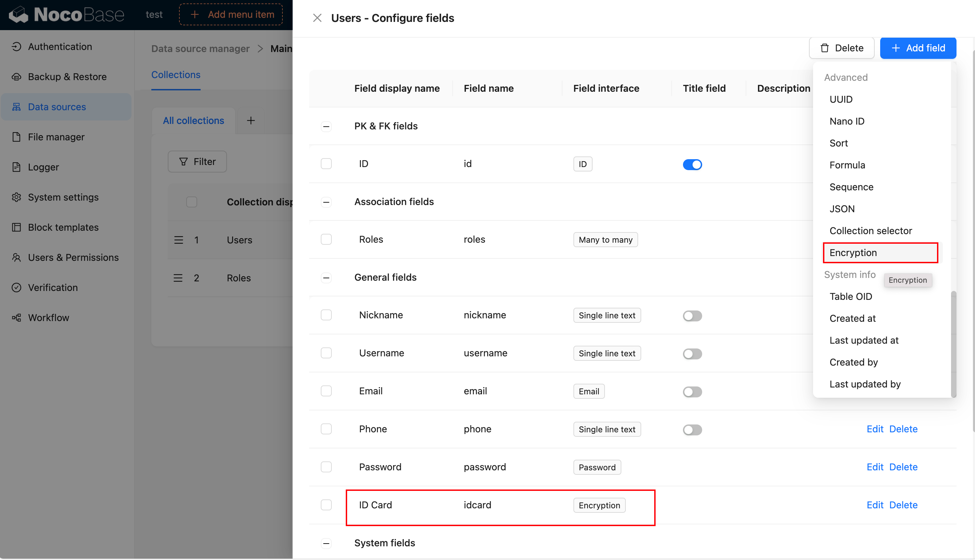Click the Verification check icon
Image resolution: width=975 pixels, height=560 pixels.
point(16,287)
